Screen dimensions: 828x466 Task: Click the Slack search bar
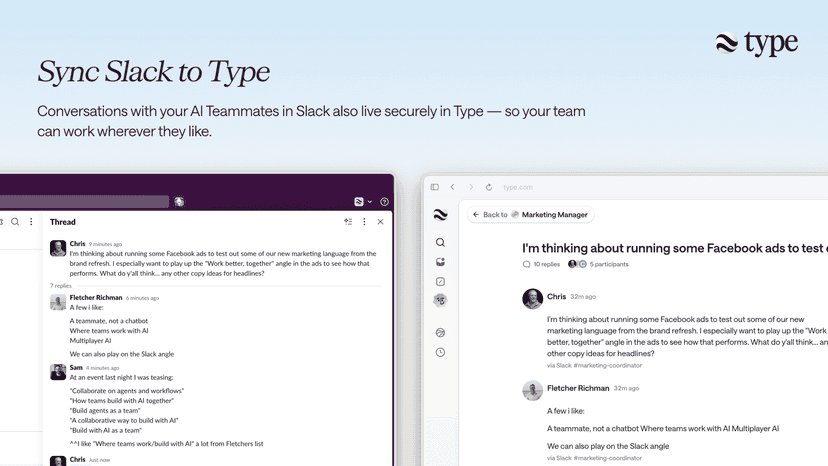pyautogui.click(x=84, y=201)
